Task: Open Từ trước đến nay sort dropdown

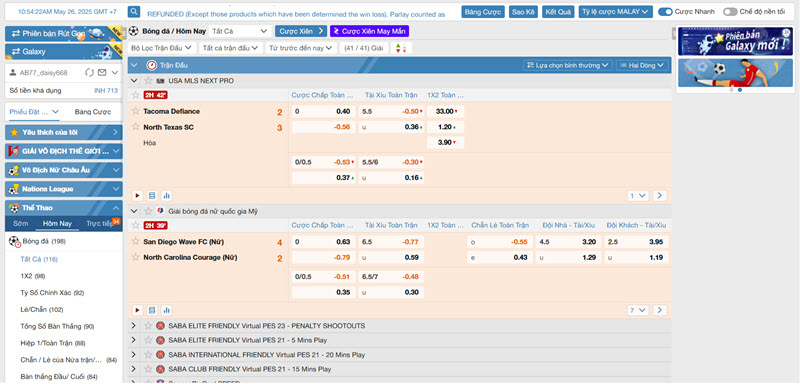Action: click(x=300, y=48)
